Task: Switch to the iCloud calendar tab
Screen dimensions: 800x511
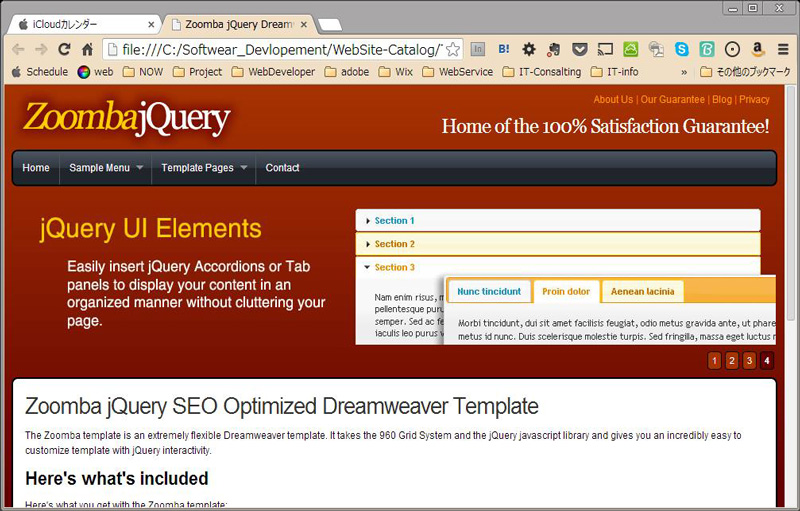Action: pyautogui.click(x=84, y=24)
